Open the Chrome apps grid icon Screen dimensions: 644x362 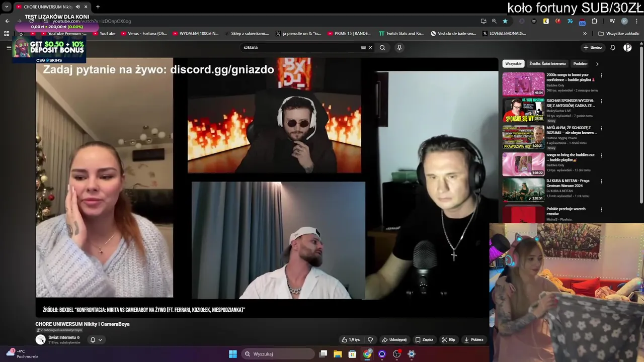(x=7, y=34)
